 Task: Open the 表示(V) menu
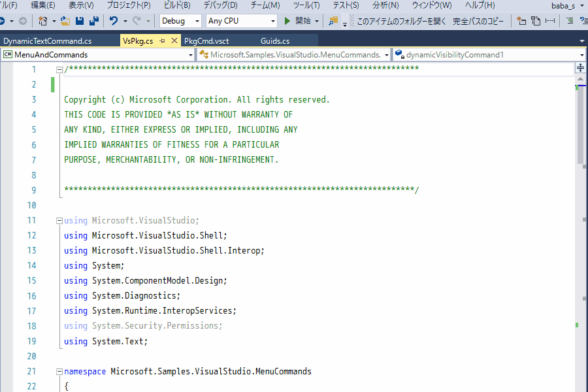(x=81, y=5)
